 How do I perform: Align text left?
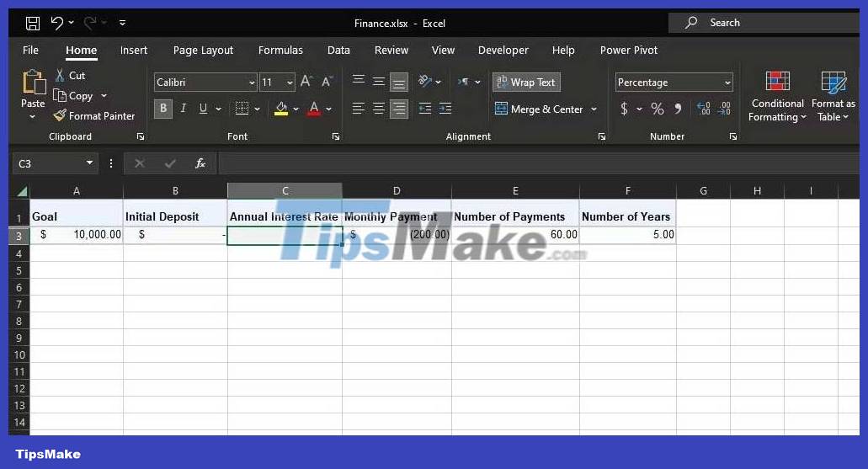click(x=359, y=109)
